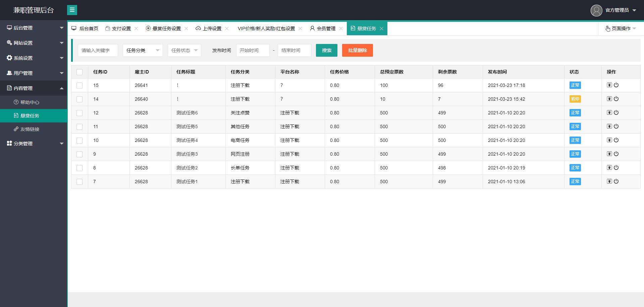Viewport: 644px width, 307px height.
Task: Check the checkbox for task ID 15
Action: [x=79, y=86]
